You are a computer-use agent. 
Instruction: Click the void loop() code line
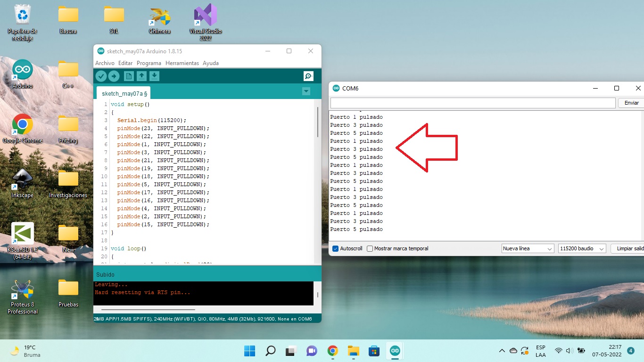click(129, 248)
